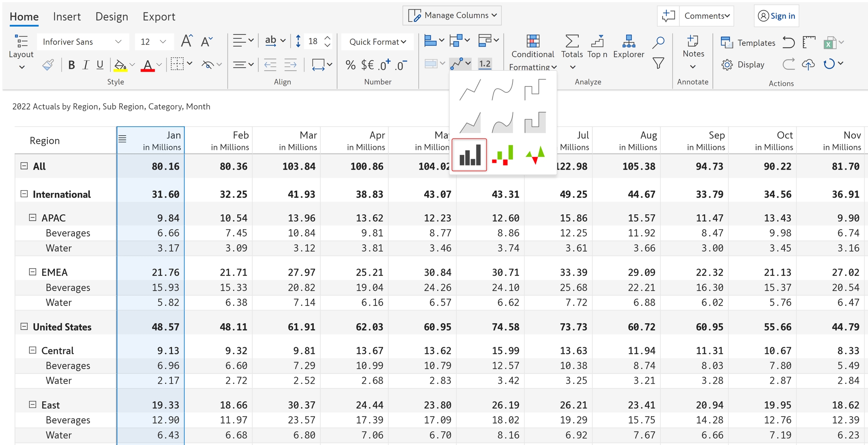Click the format painter icon
868x445 pixels.
(48, 65)
